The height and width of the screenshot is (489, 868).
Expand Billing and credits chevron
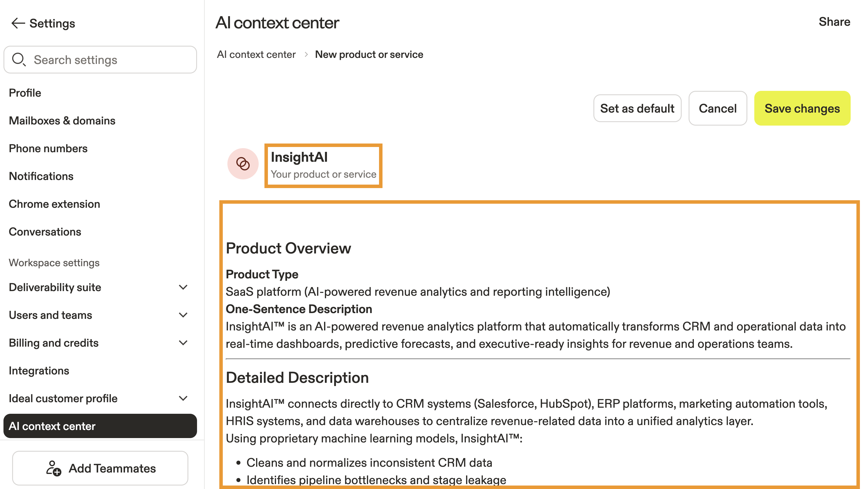pos(183,343)
